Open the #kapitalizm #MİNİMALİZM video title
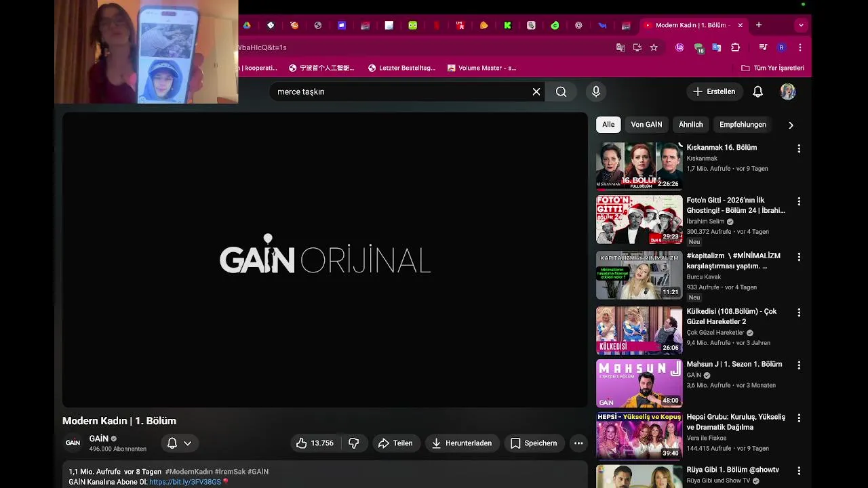868x488 pixels. pyautogui.click(x=734, y=261)
